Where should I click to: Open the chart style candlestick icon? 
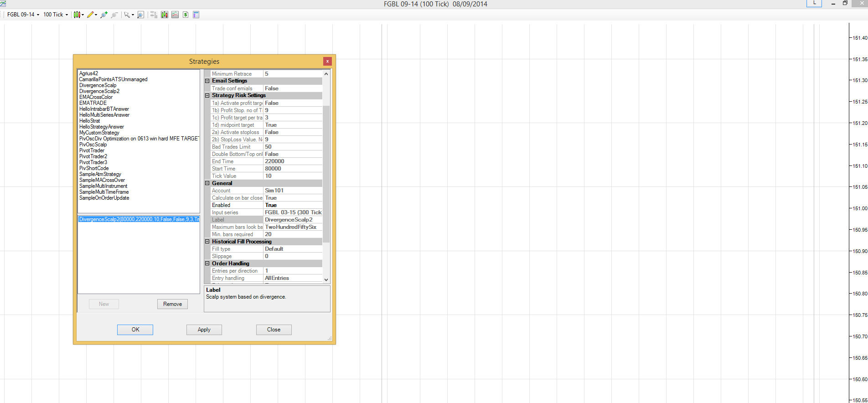(77, 15)
